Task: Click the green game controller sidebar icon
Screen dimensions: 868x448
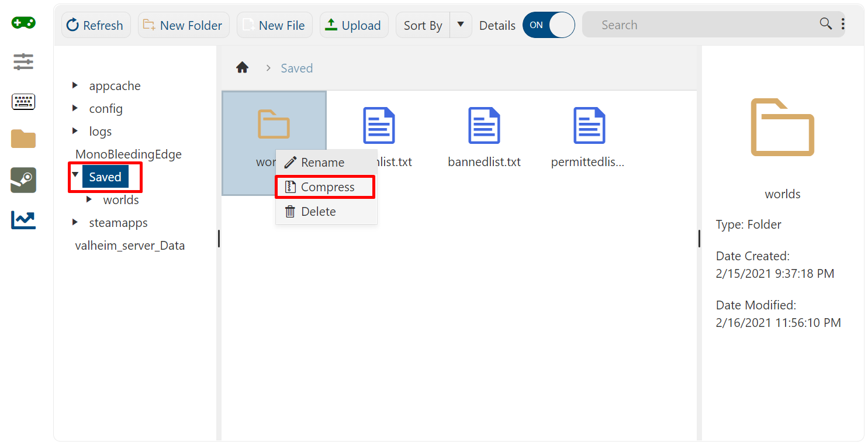Action: [x=23, y=23]
